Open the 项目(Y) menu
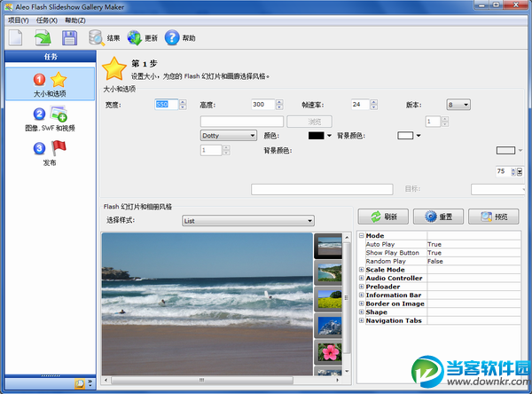Image resolution: width=532 pixels, height=394 pixels. click(19, 20)
